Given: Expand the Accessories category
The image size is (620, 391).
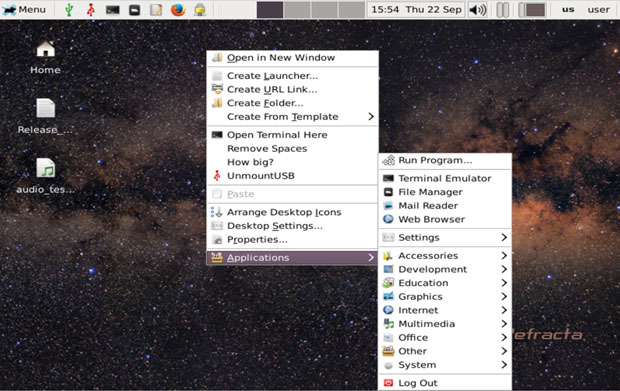Looking at the screenshot, I should point(445,255).
